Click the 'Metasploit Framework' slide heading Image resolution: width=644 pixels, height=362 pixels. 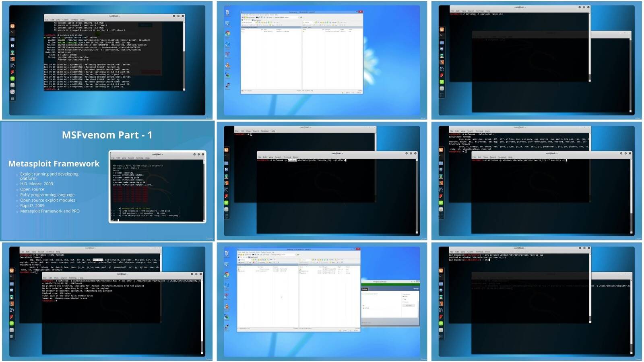(x=54, y=163)
